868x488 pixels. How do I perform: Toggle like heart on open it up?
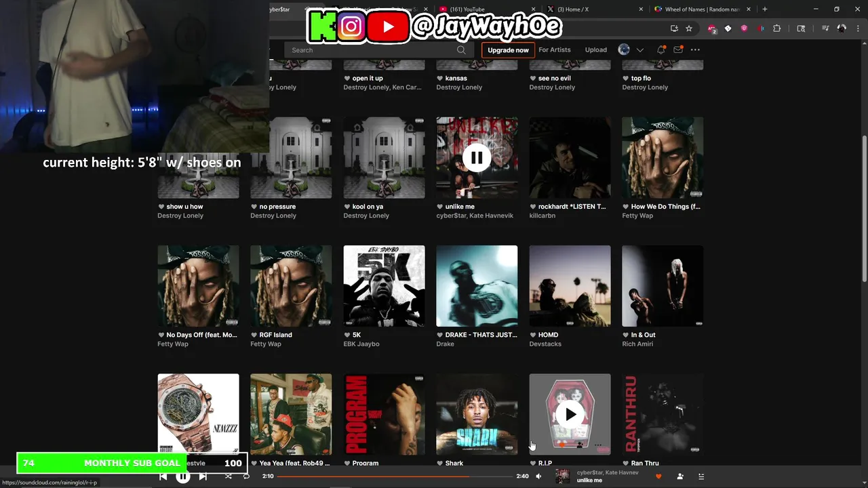pos(347,79)
